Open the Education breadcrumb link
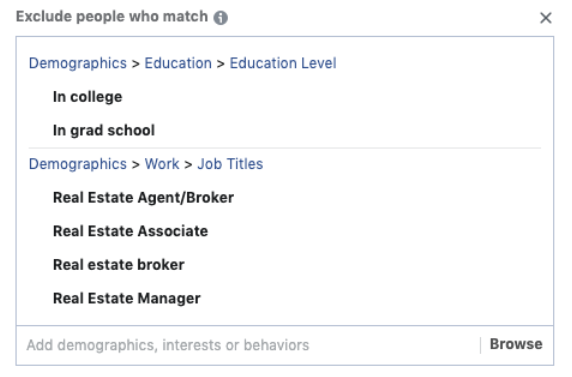Screen dimensions: 572x377 pyautogui.click(x=178, y=63)
